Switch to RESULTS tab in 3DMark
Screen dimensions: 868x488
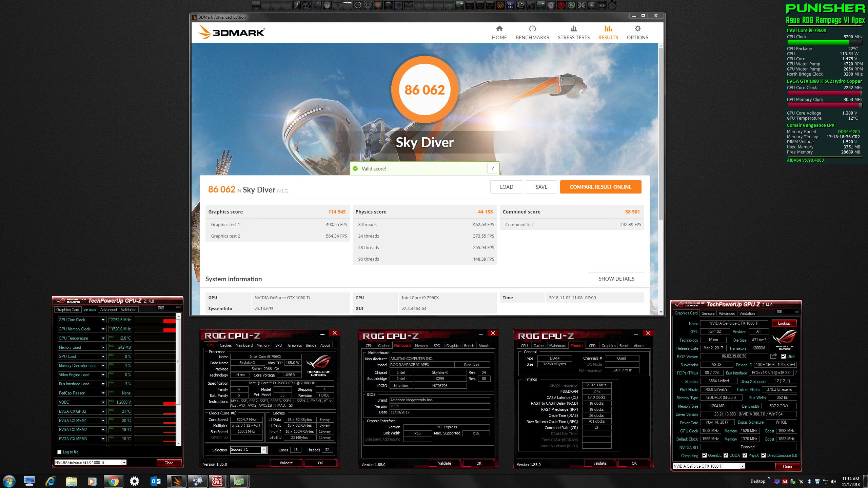[x=608, y=33]
